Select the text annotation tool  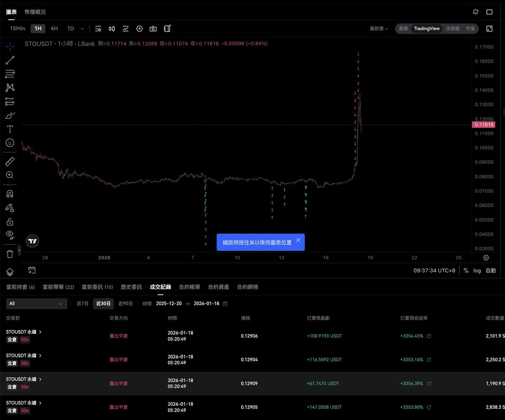10,129
